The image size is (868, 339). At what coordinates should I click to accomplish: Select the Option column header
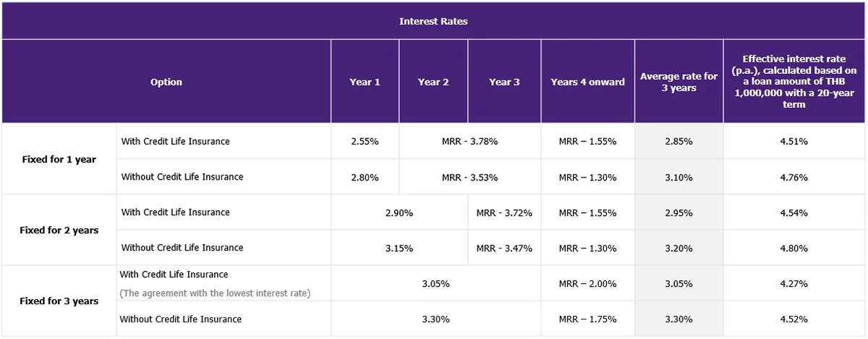(166, 82)
